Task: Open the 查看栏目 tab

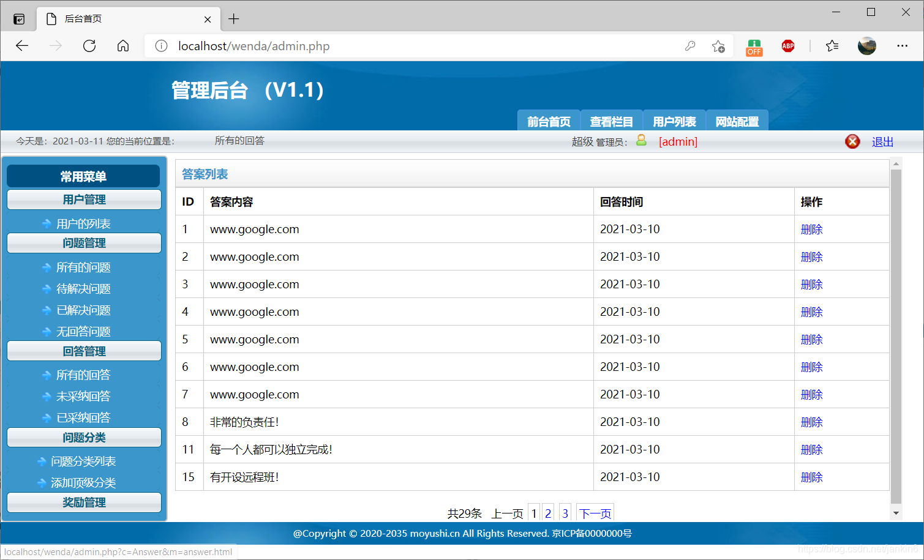Action: tap(611, 121)
